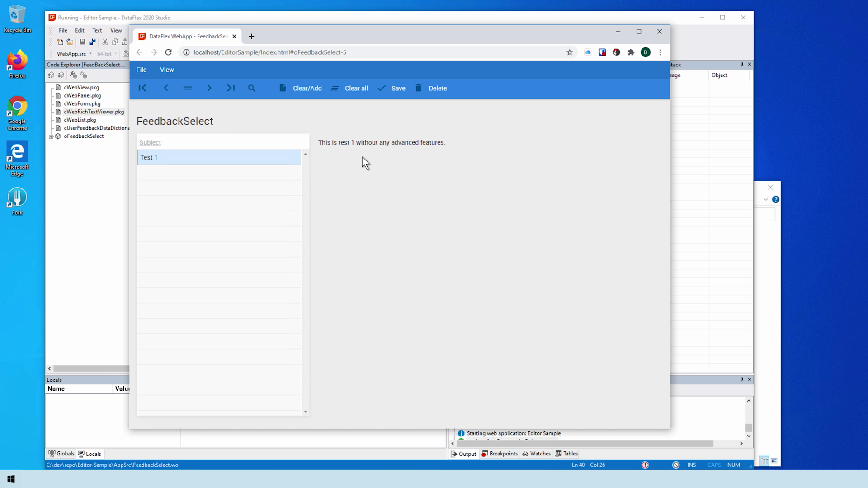This screenshot has height=488, width=868.
Task: Go to first record icon
Action: (x=142, y=88)
